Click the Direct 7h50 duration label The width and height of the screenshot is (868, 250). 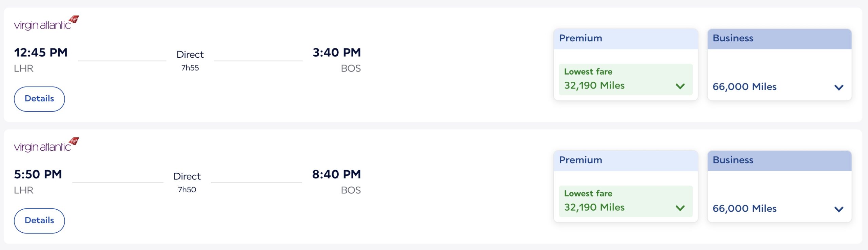click(187, 182)
